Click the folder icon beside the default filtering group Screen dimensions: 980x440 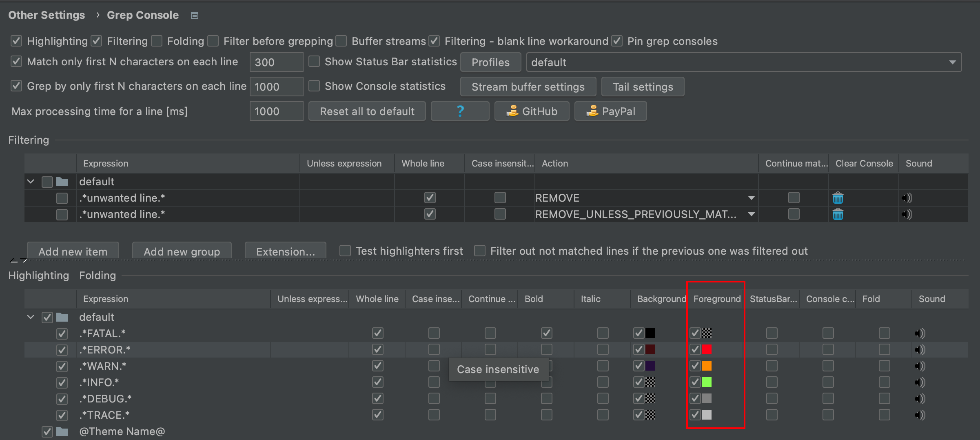62,182
